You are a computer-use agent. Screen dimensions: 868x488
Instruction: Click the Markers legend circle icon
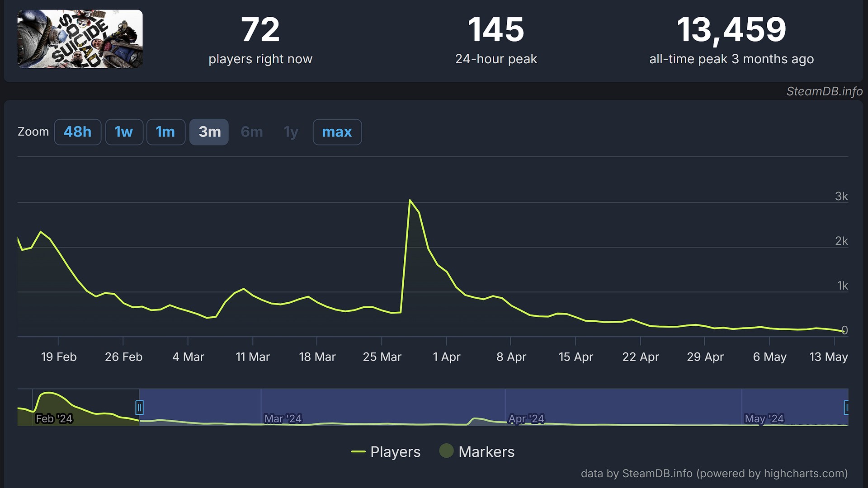pos(446,450)
